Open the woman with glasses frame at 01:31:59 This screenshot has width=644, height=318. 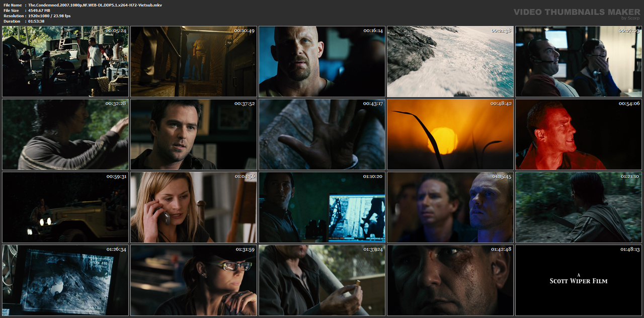tap(194, 280)
